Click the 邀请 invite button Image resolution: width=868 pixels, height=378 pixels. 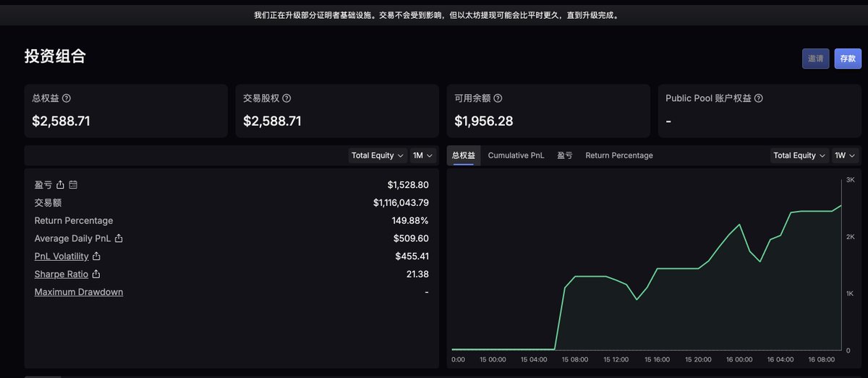(815, 59)
